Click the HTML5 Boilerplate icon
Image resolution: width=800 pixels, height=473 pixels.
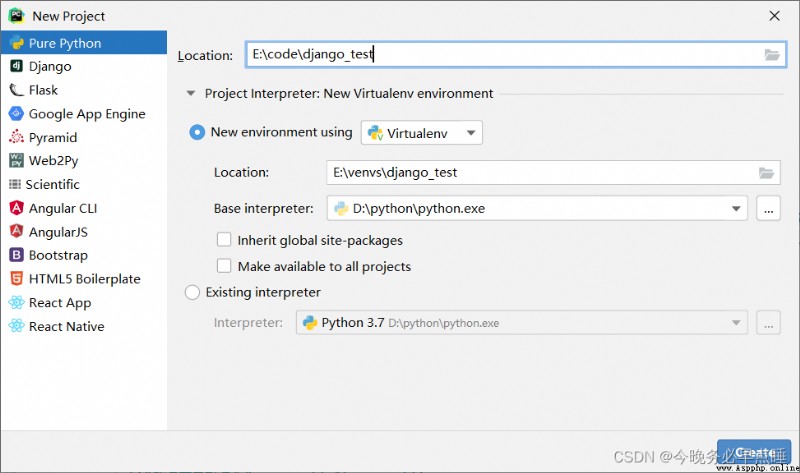click(x=17, y=279)
